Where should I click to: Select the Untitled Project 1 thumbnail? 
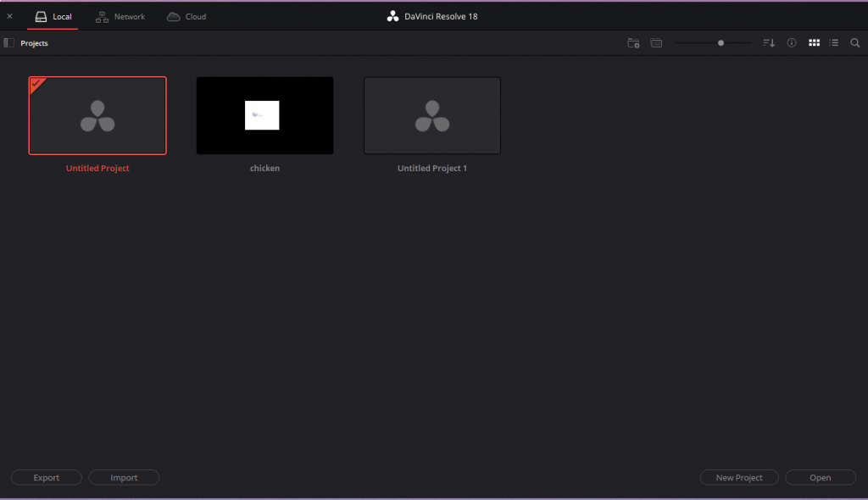[x=432, y=116]
